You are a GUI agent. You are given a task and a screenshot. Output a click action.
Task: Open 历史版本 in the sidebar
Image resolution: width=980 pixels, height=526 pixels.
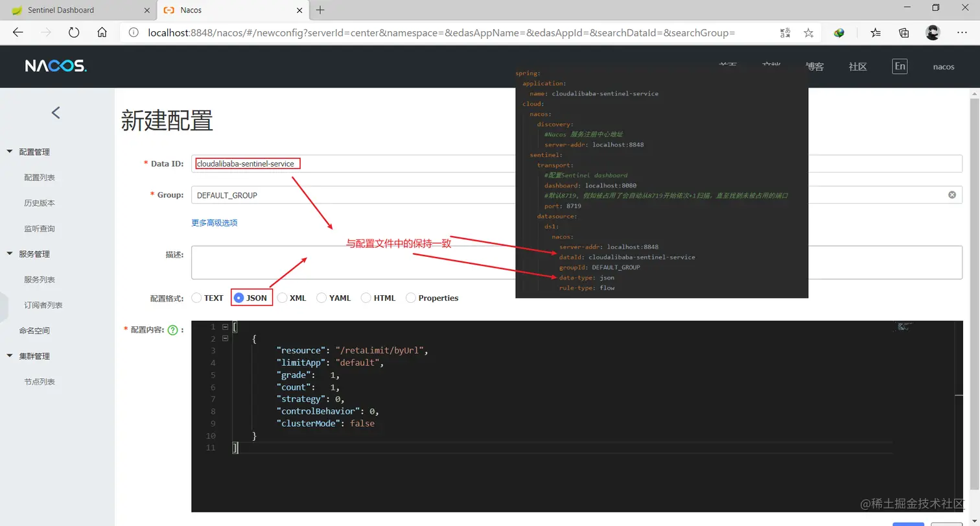pos(40,203)
